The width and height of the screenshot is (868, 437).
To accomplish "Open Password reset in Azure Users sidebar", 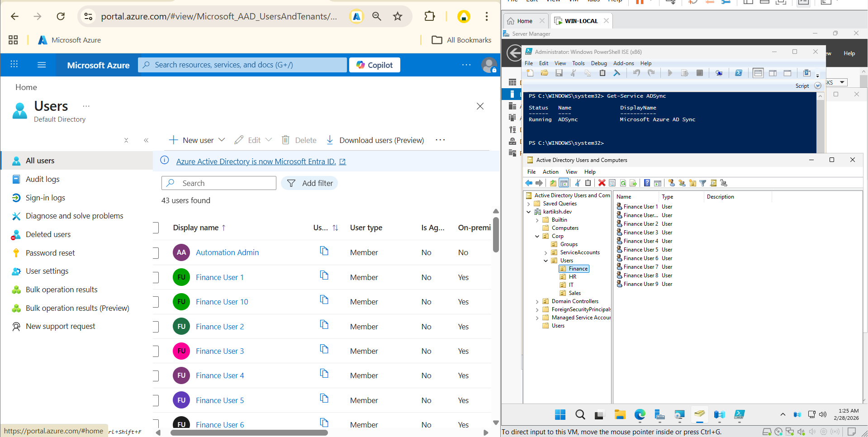I will click(50, 253).
